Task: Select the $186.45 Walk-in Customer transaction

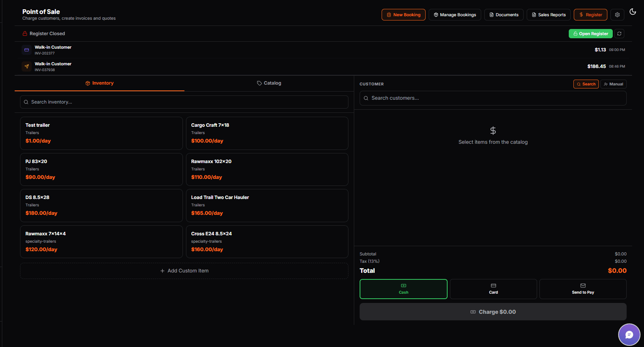Action: (x=323, y=66)
